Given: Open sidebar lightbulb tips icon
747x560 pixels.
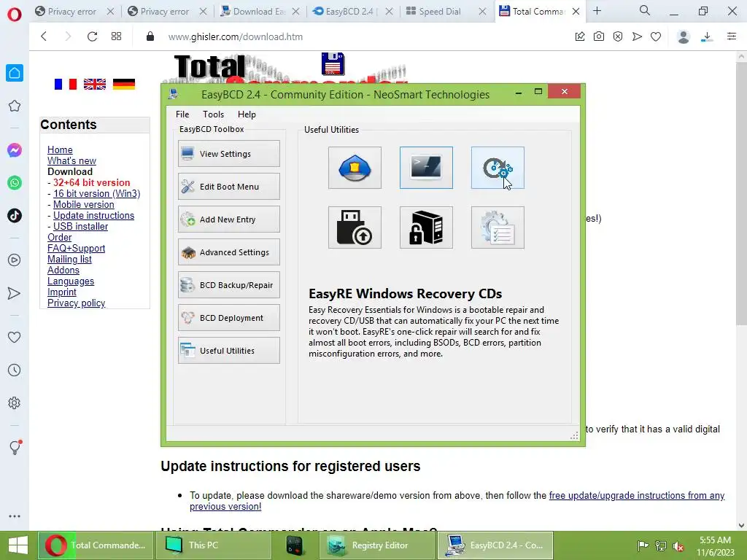Looking at the screenshot, I should click(15, 447).
